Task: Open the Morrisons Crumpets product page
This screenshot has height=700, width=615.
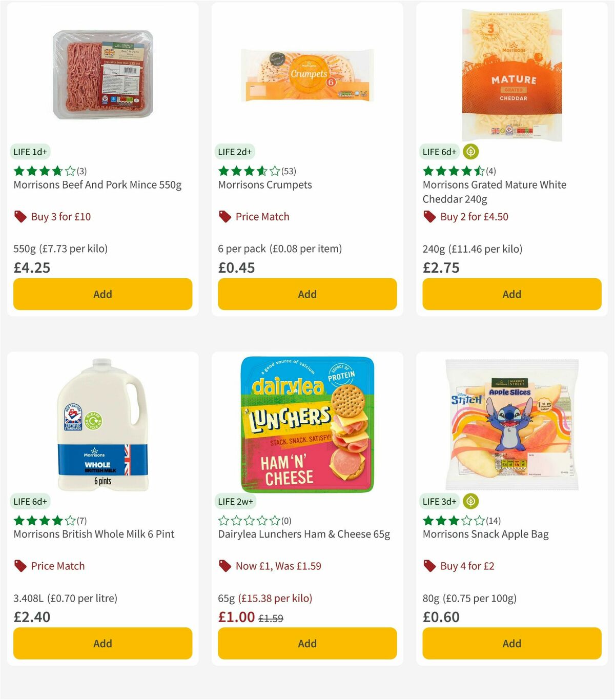Action: click(265, 185)
